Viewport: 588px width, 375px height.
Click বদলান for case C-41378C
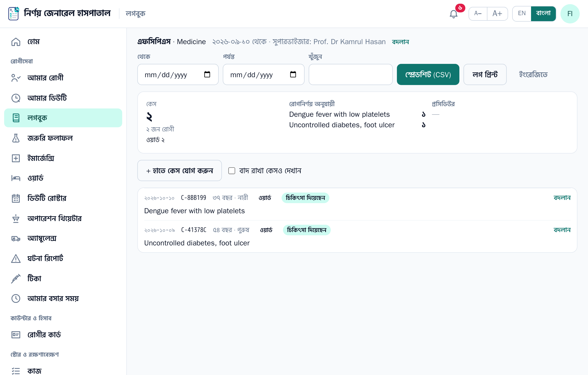tap(562, 230)
